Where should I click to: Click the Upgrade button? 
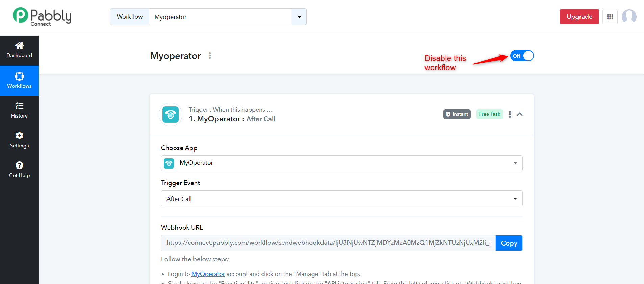(579, 17)
